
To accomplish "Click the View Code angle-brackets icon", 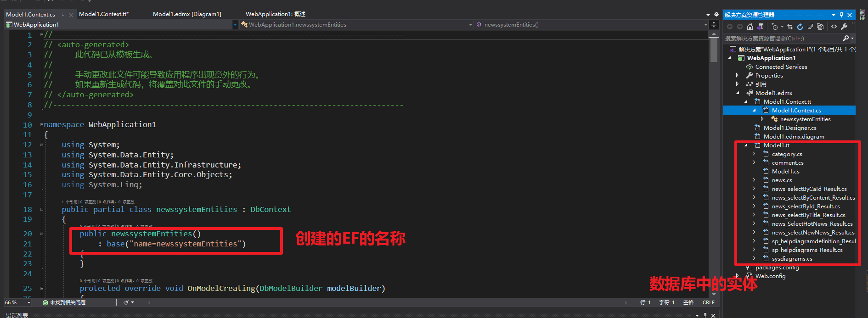I will click(834, 27).
